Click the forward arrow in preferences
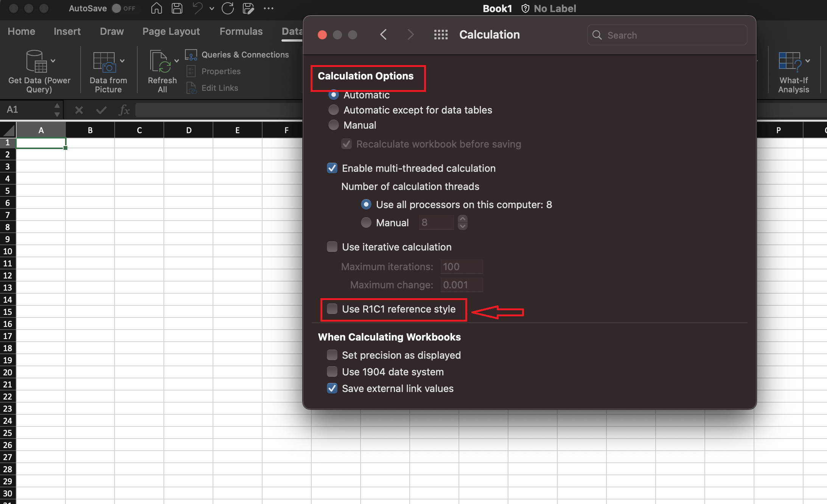Image resolution: width=827 pixels, height=504 pixels. [x=410, y=35]
